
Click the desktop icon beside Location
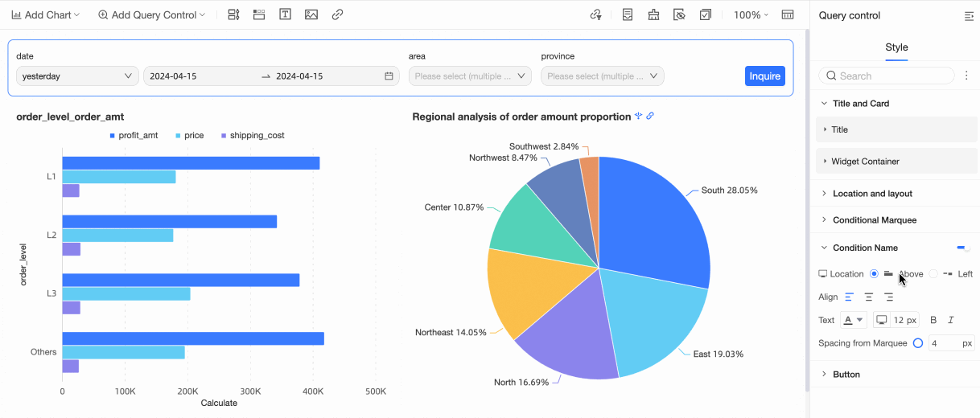click(822, 274)
